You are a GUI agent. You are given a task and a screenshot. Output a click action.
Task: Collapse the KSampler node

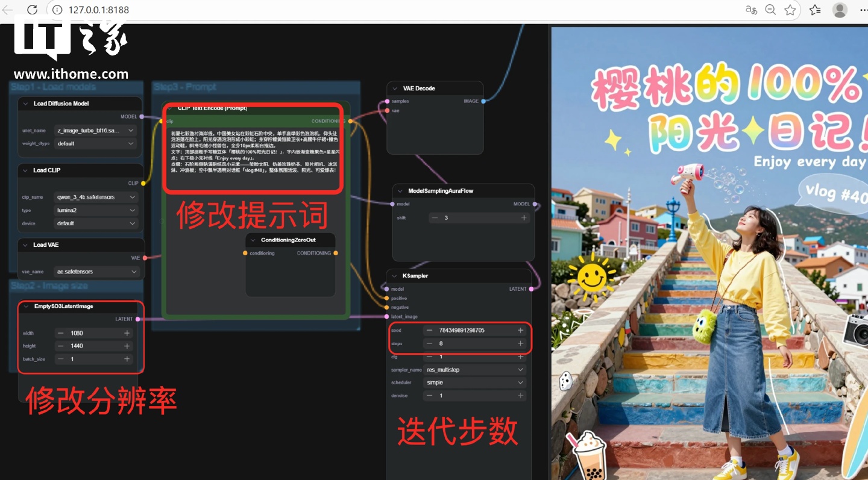[x=395, y=276]
